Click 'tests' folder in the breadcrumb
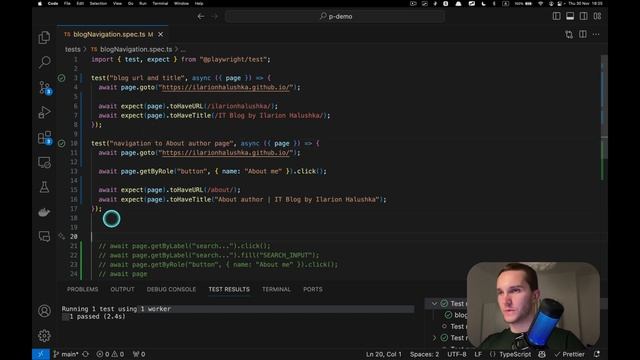 73,49
